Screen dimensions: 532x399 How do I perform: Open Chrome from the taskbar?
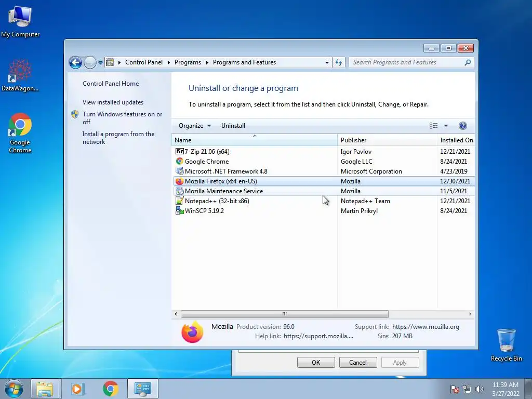111,389
